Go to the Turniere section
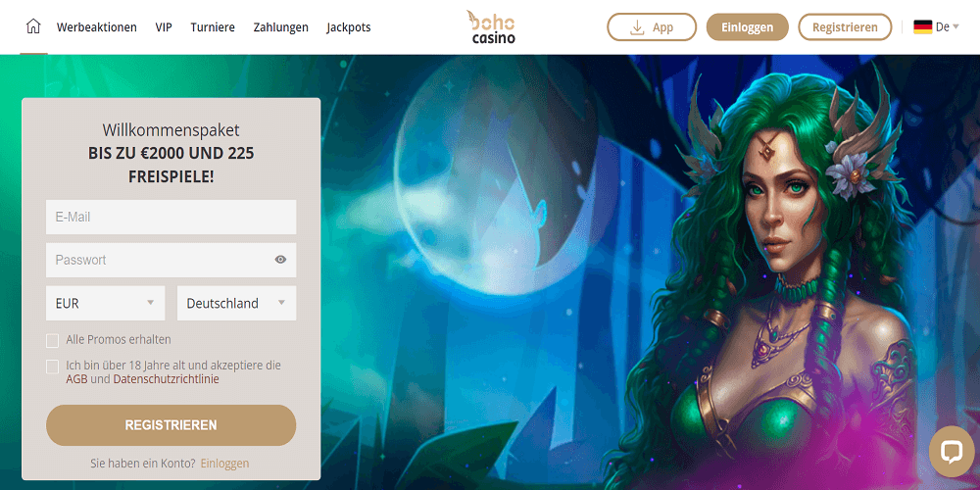980x490 pixels. (x=213, y=27)
